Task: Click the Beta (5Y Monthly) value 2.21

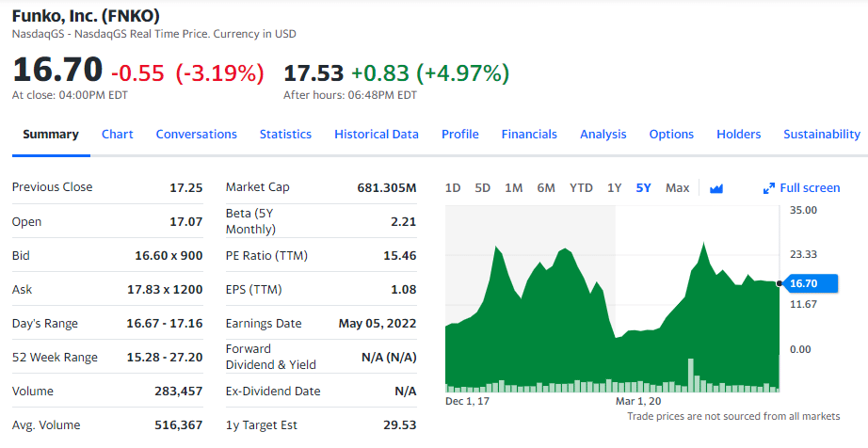Action: point(404,222)
